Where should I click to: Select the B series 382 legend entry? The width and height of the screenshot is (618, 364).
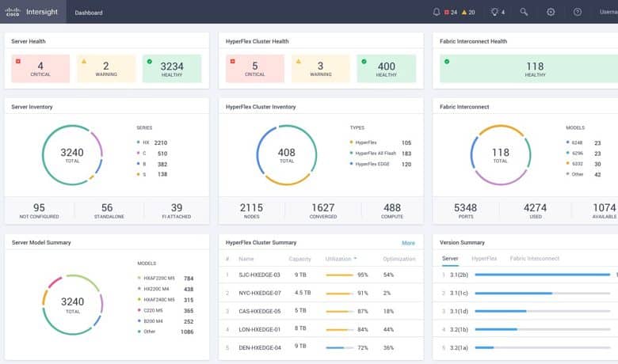[152, 164]
